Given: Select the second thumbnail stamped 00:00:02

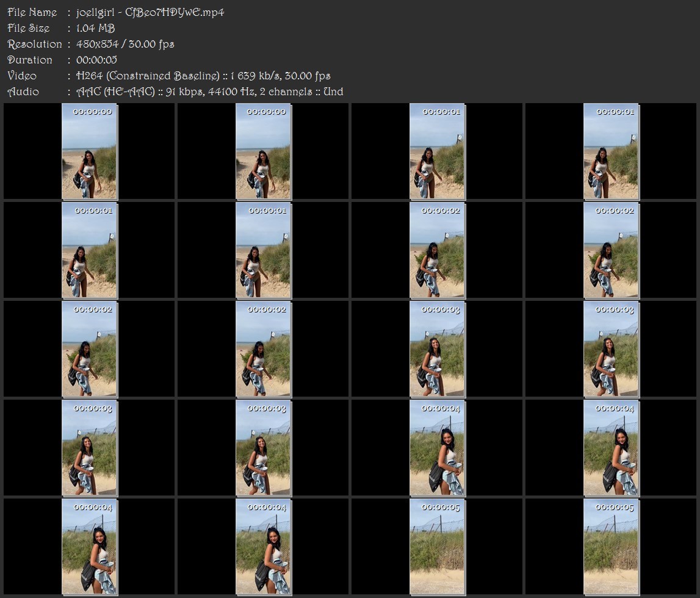Looking at the screenshot, I should (x=611, y=250).
